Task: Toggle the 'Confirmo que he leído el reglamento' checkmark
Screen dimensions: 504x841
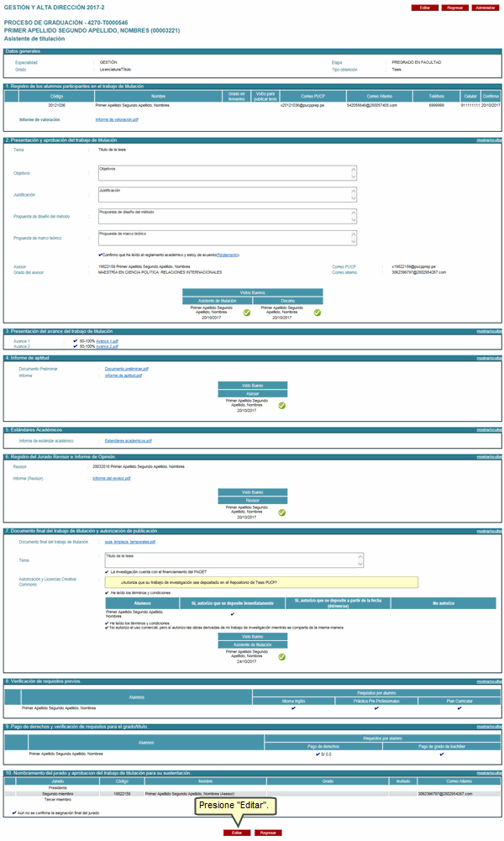Action: [x=100, y=255]
